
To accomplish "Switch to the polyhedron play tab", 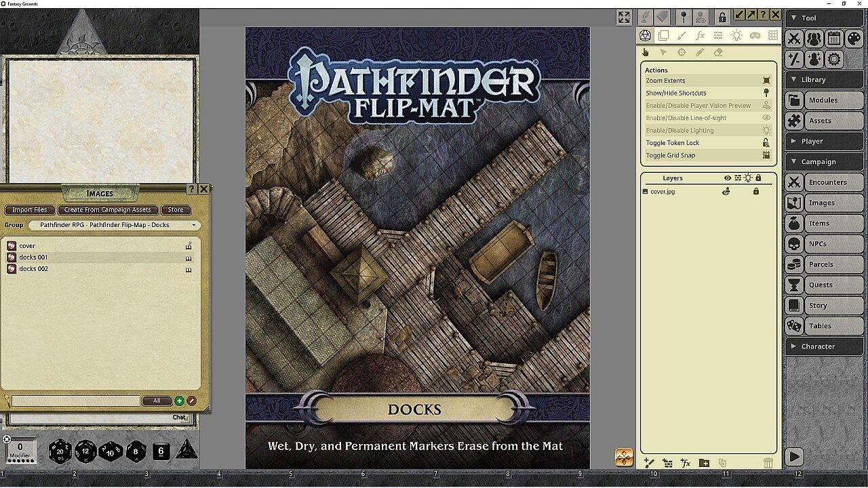I will [645, 35].
